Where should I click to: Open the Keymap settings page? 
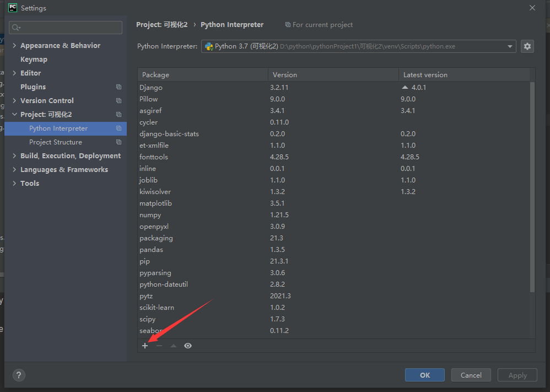pos(34,59)
